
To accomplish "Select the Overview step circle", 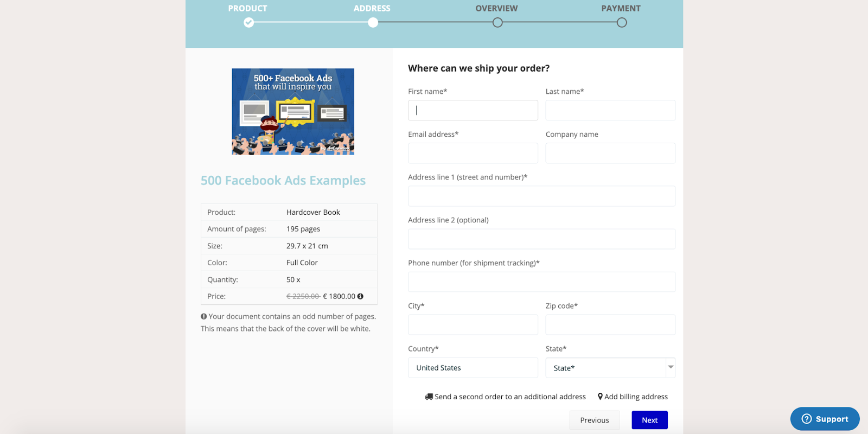I will click(x=497, y=22).
